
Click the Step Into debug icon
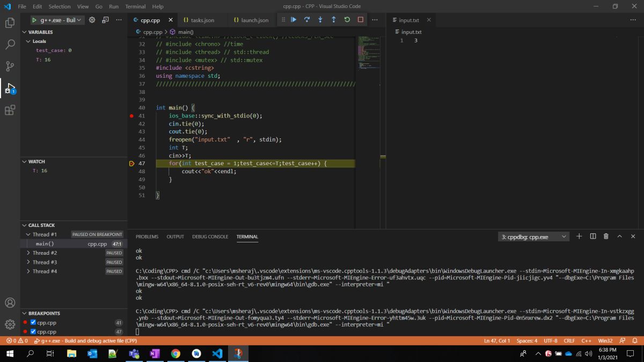point(320,20)
